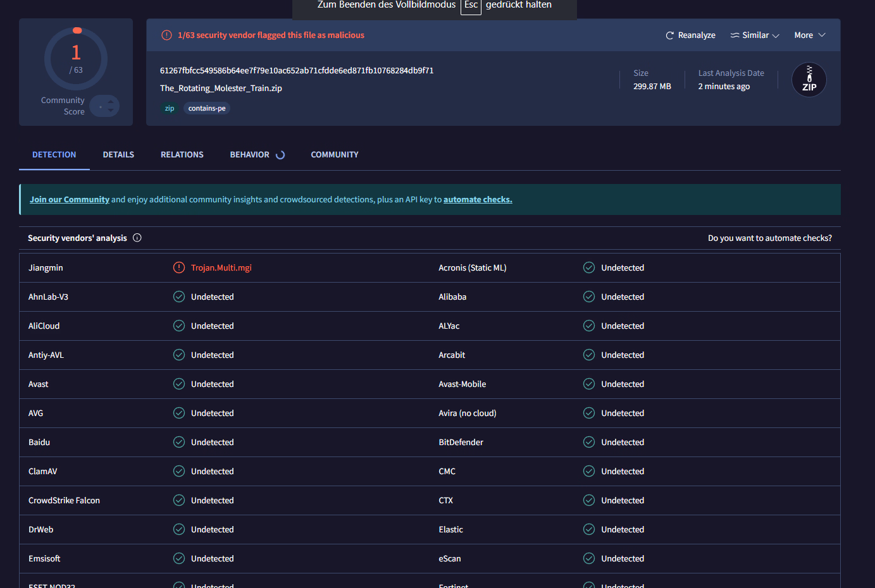
Task: Expand the More dropdown menu
Action: tap(810, 35)
